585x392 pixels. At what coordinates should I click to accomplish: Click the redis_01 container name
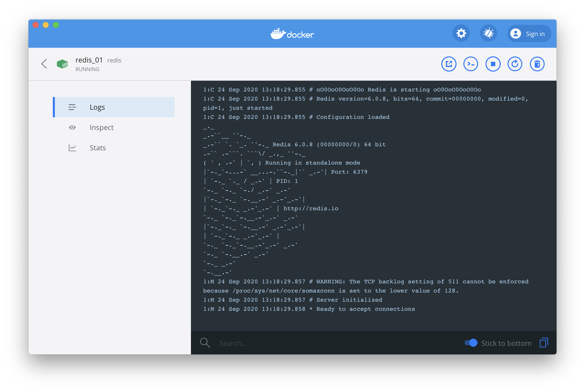[x=89, y=60]
